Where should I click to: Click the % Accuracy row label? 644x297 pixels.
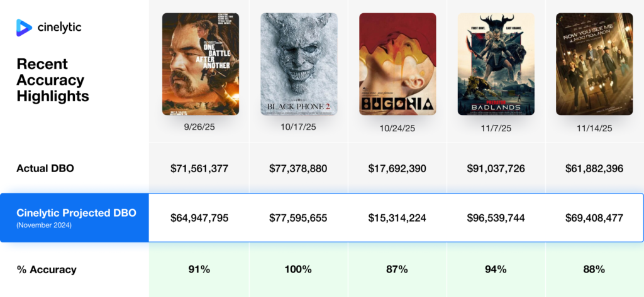coord(47,269)
